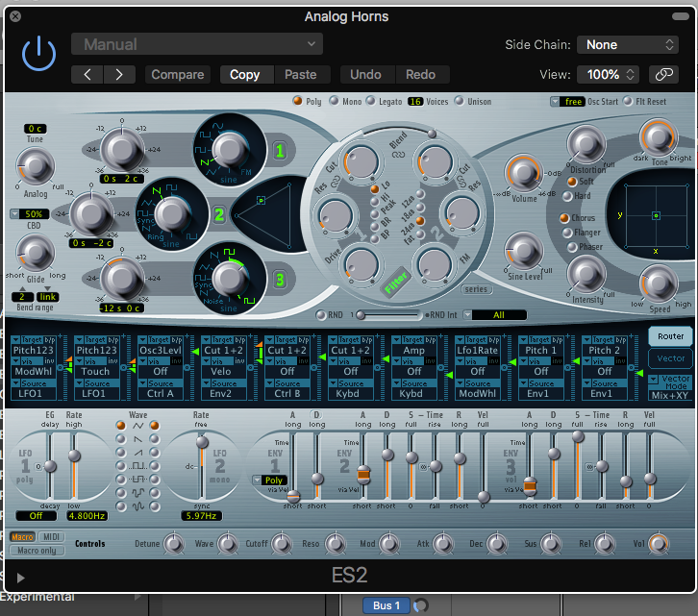Switch to MIDI controls tab
The height and width of the screenshot is (616, 698).
point(52,537)
